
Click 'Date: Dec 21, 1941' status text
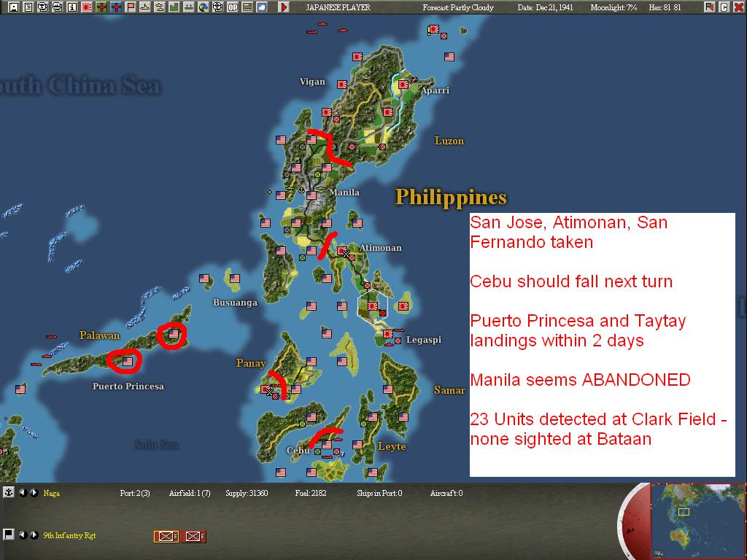545,7
